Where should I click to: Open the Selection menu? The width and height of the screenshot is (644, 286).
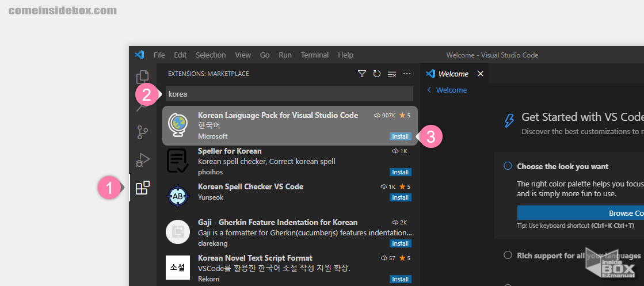click(211, 55)
